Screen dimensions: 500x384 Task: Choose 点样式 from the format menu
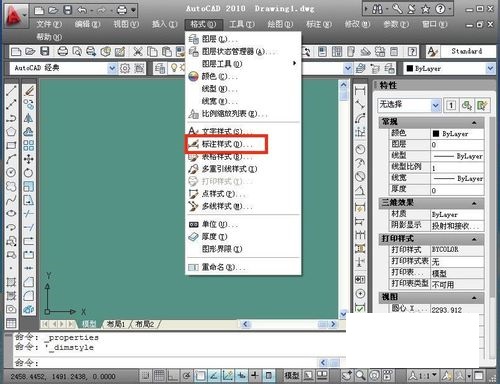point(243,194)
